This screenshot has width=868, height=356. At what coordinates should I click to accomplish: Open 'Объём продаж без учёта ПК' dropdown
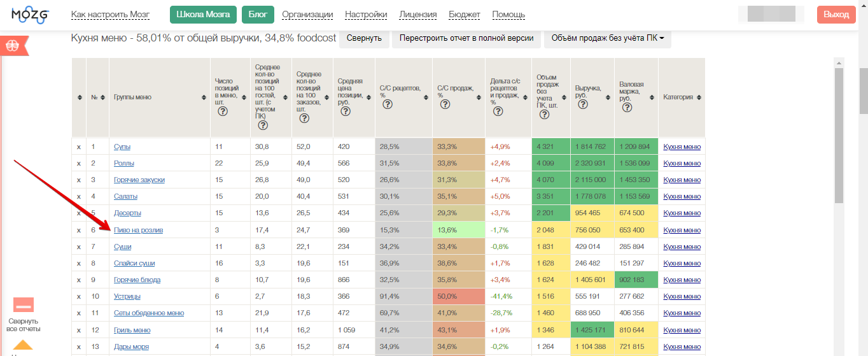[x=607, y=38]
